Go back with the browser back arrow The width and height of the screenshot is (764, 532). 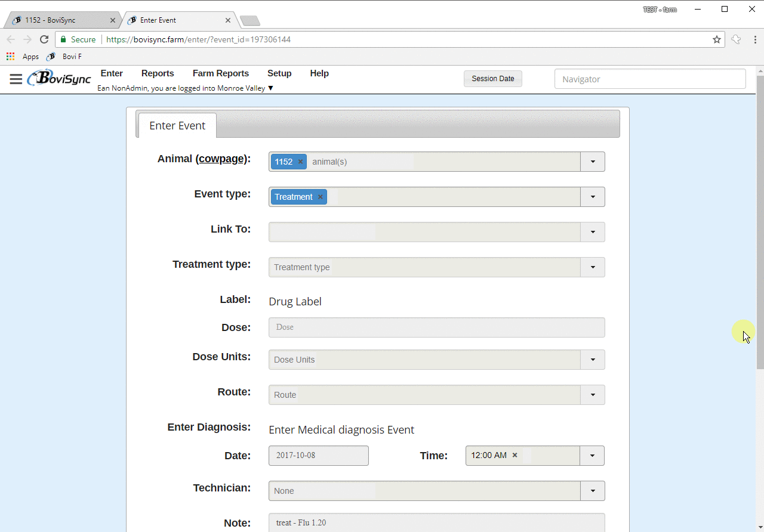click(x=11, y=39)
